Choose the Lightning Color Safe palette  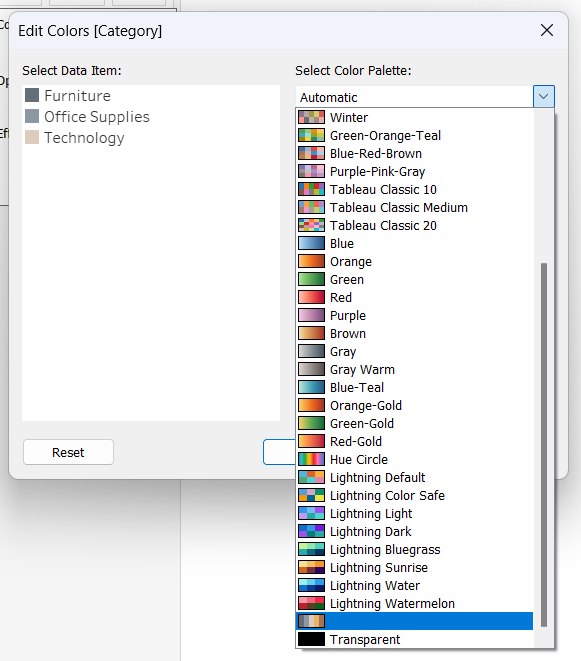pyautogui.click(x=414, y=496)
